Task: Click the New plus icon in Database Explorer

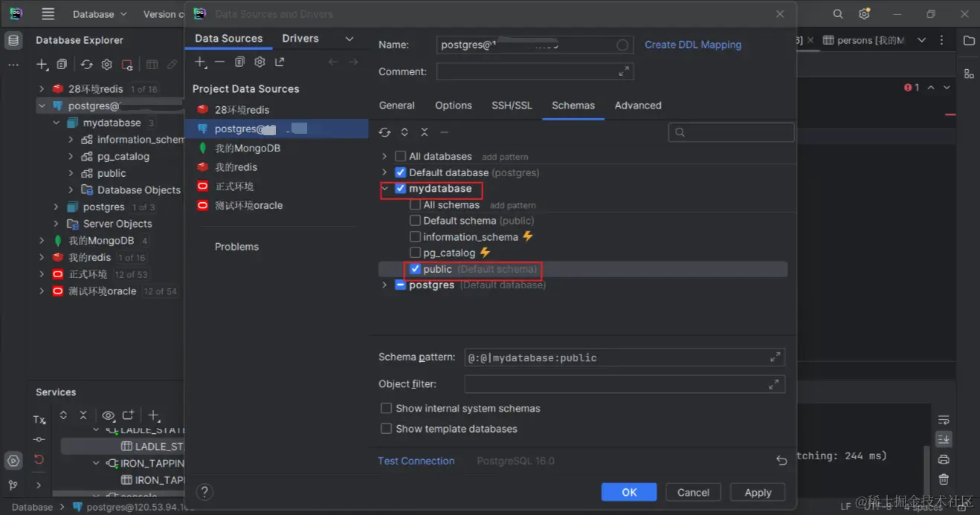Action: (x=42, y=65)
